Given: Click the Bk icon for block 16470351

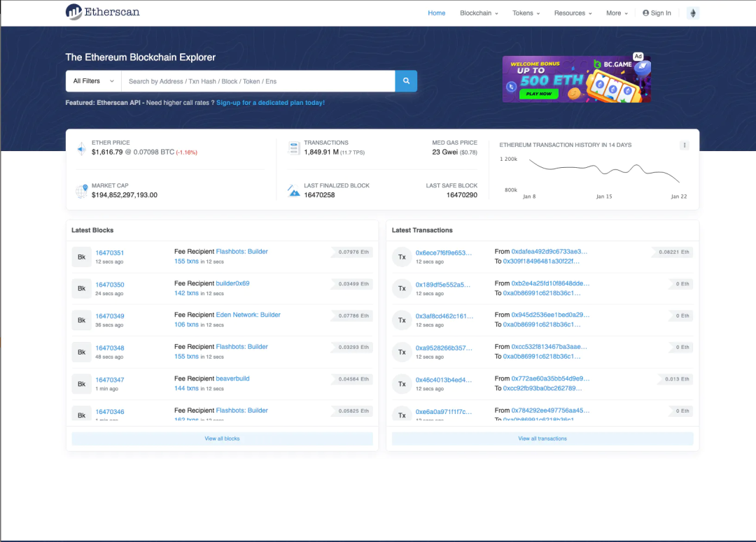Looking at the screenshot, I should tap(81, 257).
